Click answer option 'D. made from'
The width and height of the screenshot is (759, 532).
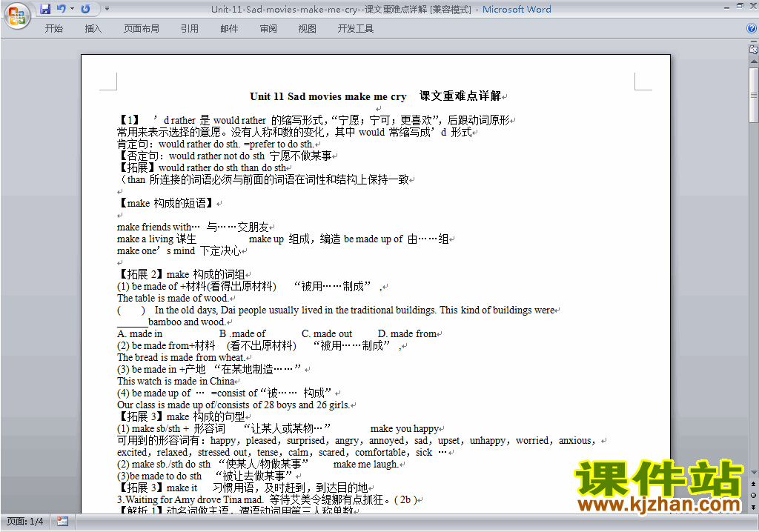point(407,333)
